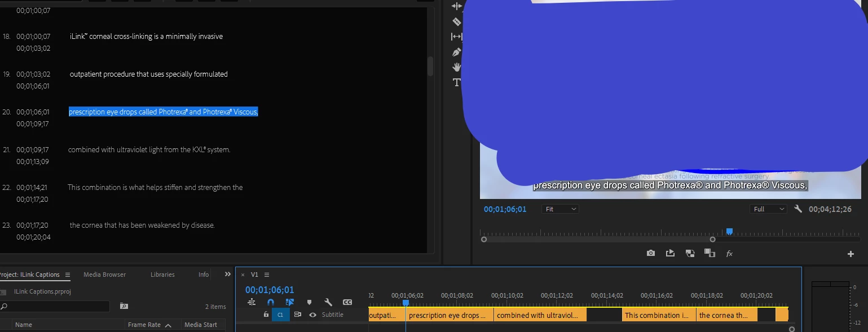868x332 pixels.
Task: Toggle Subtitle track visibility eye
Action: 312,315
